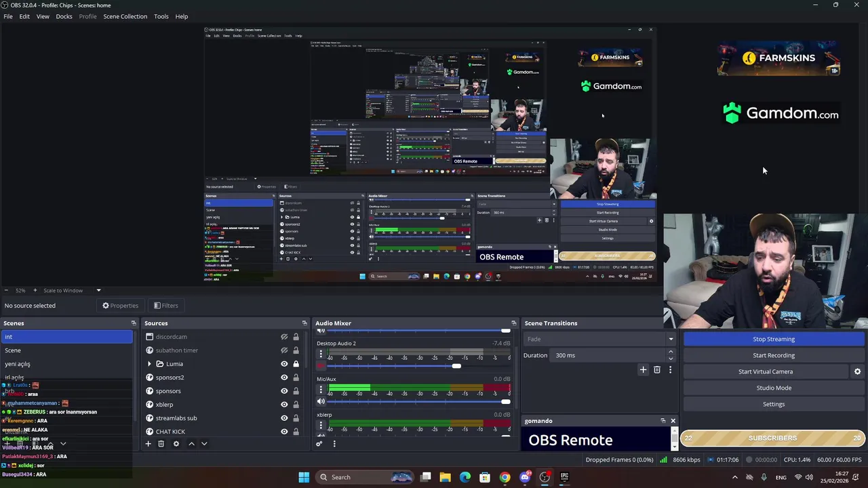
Task: Open Google Chrome from taskbar
Action: pyautogui.click(x=505, y=477)
